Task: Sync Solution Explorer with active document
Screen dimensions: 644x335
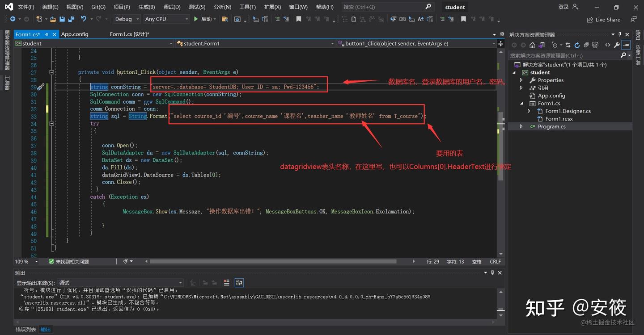Action: pos(567,45)
